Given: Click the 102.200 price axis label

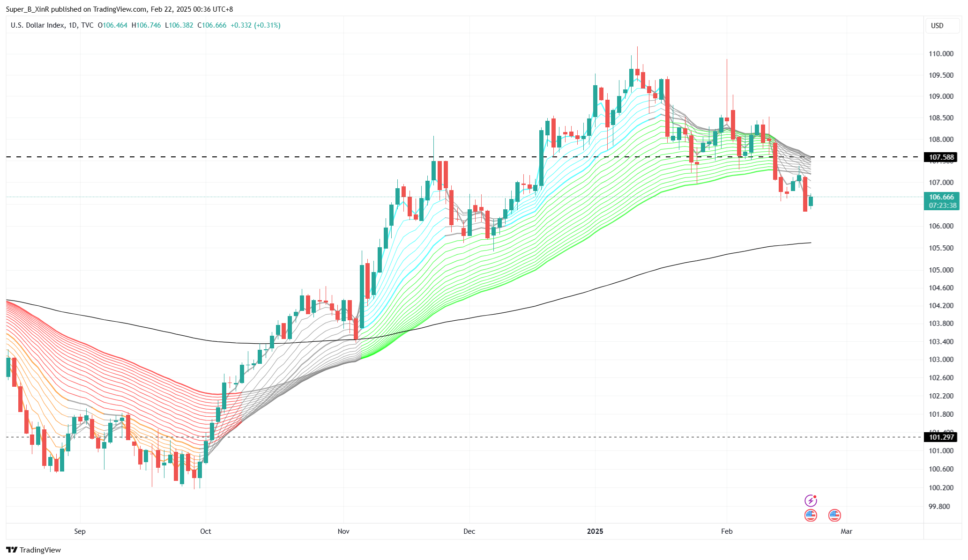Looking at the screenshot, I should pos(941,396).
